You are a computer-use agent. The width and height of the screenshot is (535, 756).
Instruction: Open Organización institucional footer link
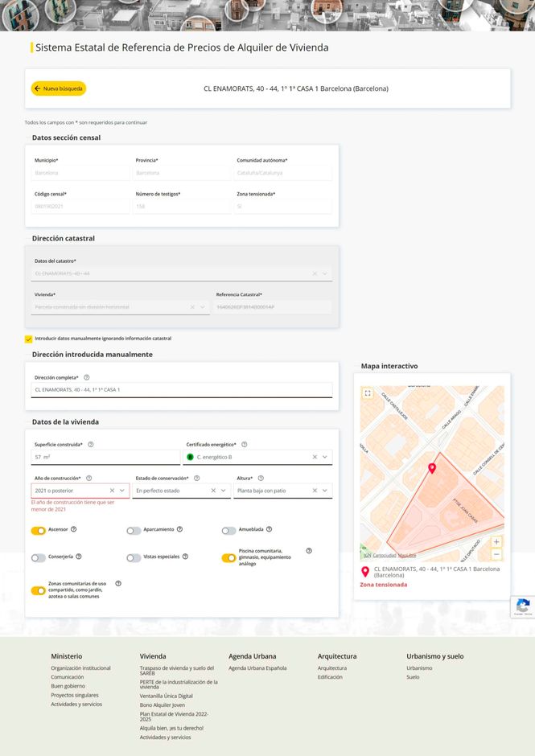point(80,668)
